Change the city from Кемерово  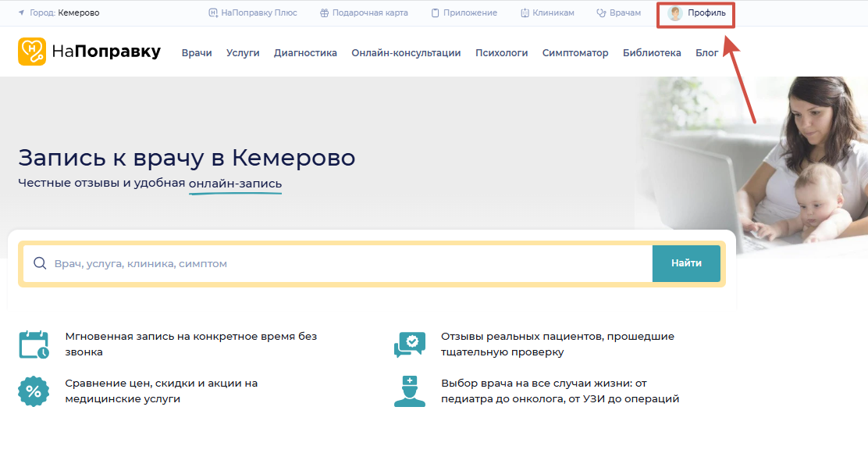[79, 12]
